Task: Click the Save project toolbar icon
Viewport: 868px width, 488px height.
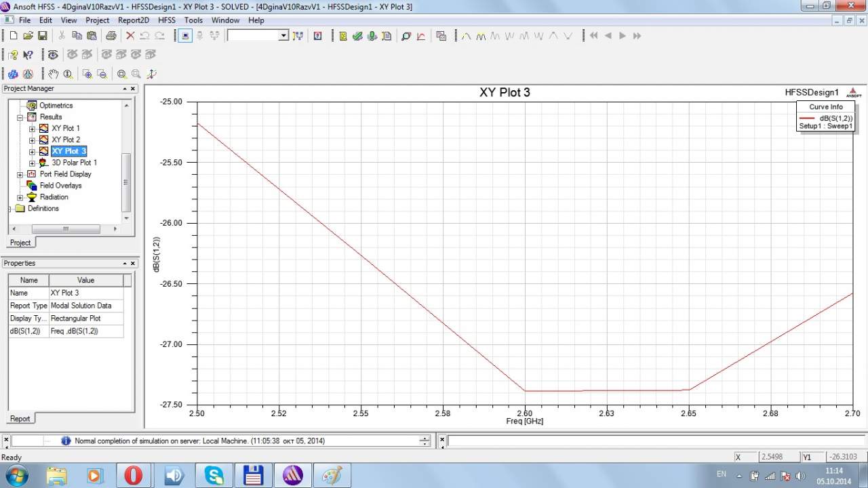Action: [x=42, y=36]
